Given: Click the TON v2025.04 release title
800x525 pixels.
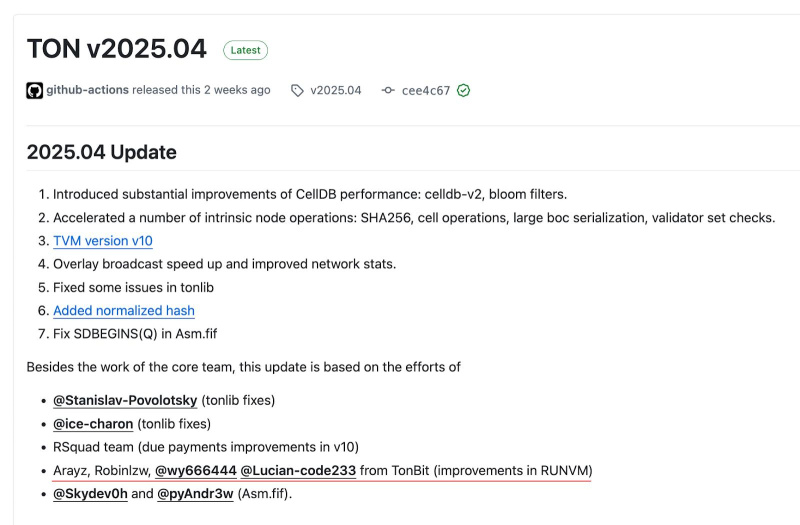Looking at the screenshot, I should point(116,48).
